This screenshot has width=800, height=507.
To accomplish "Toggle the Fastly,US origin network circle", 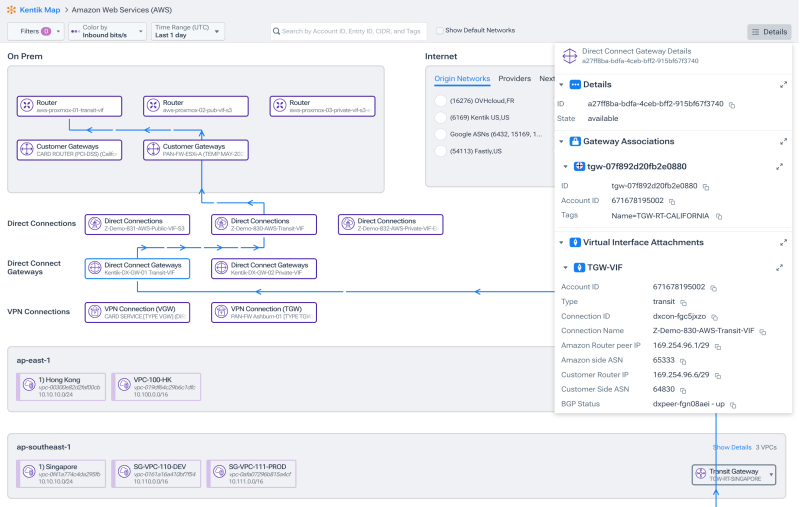I will coord(440,151).
